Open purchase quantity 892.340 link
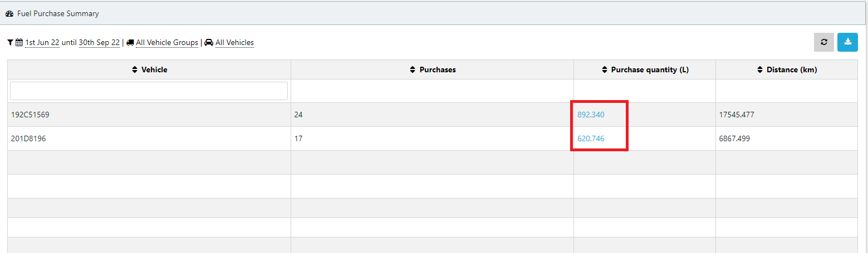 [591, 115]
